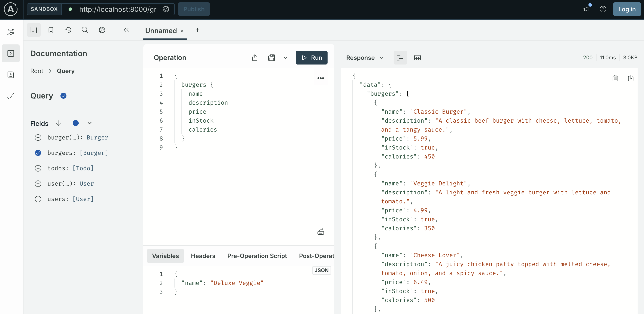
Task: Open the bookmarks icon in documentation toolbar
Action: point(51,30)
